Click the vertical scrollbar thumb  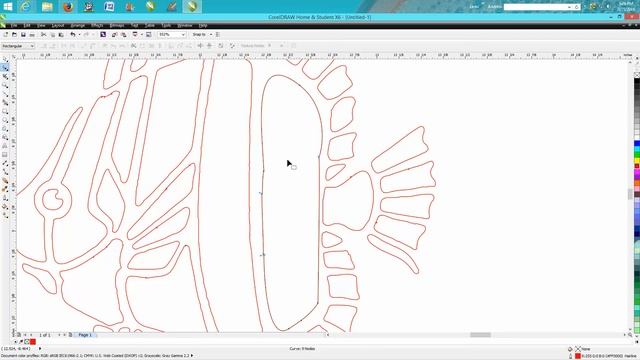pyautogui.click(x=630, y=194)
